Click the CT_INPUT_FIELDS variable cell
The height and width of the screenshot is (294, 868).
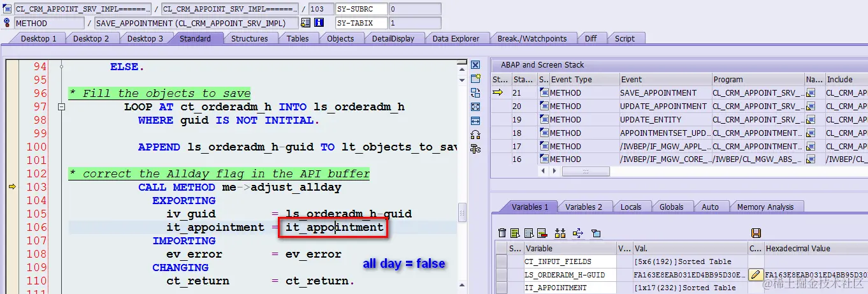(x=570, y=261)
